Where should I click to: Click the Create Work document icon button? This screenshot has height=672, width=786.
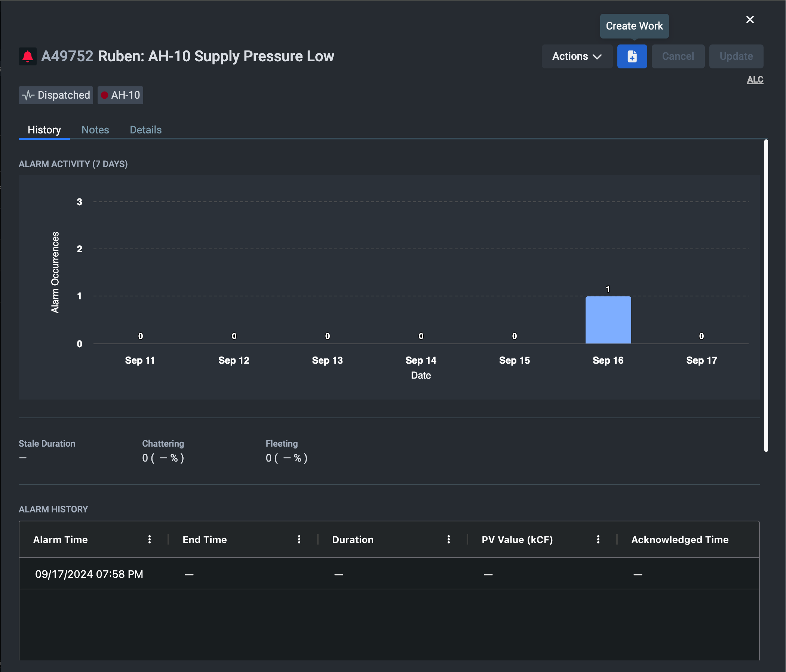[x=632, y=56]
